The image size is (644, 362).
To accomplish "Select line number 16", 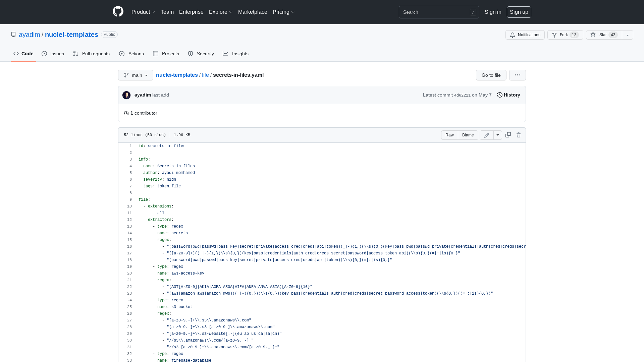I will [129, 247].
